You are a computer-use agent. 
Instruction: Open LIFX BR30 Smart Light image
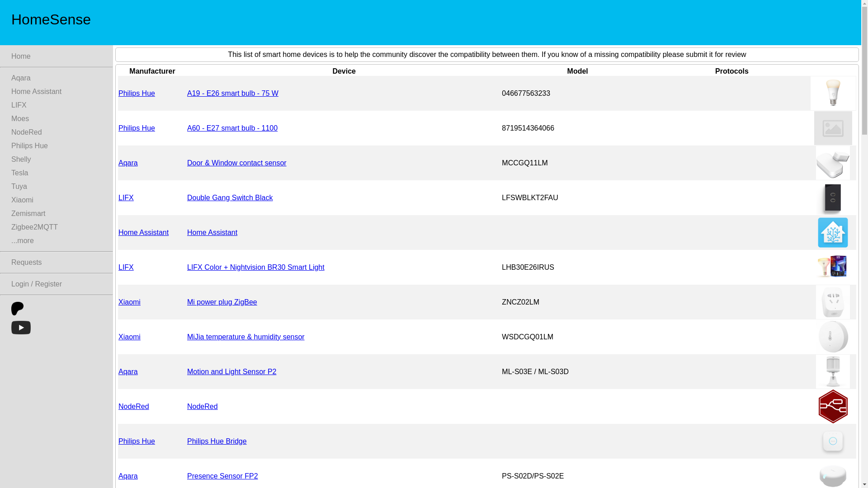833,267
